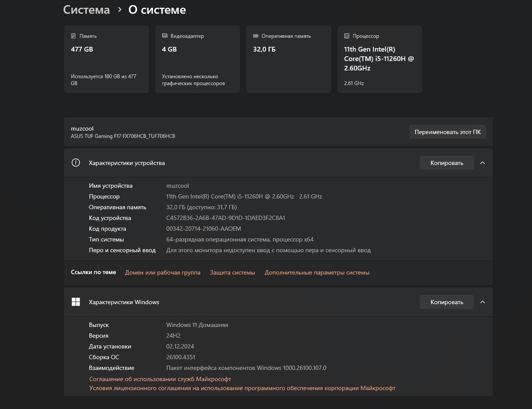Click the Характеристики устройства section header title
This screenshot has width=532, height=409.
point(127,163)
